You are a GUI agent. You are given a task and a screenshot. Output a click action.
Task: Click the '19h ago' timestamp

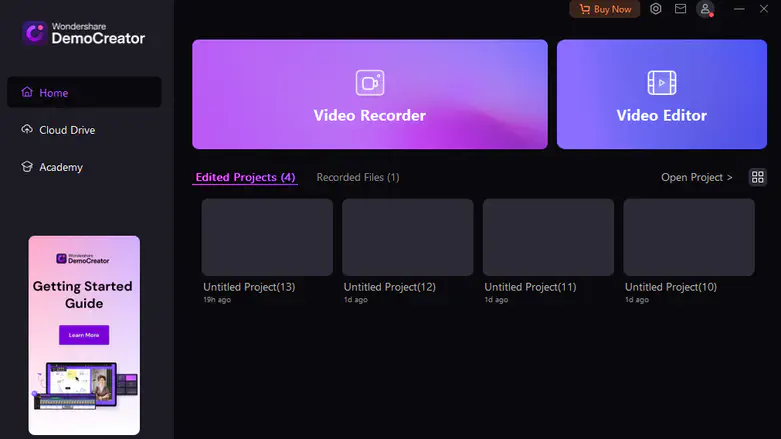217,299
